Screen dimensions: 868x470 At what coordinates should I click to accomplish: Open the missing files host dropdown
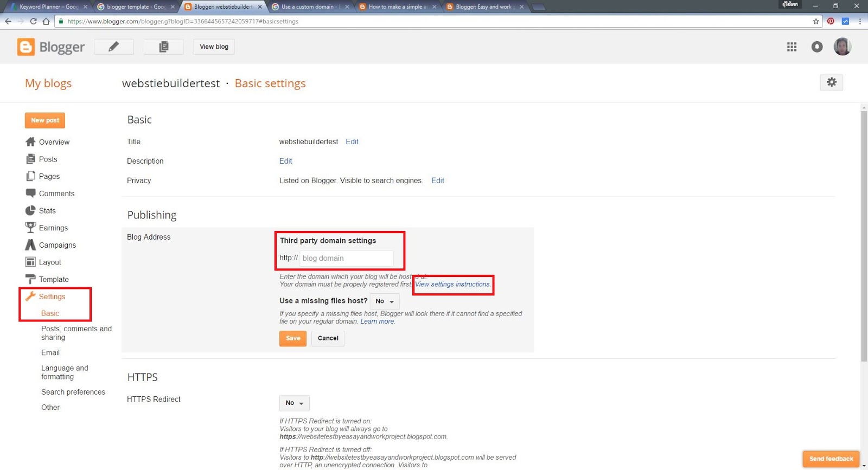point(385,301)
